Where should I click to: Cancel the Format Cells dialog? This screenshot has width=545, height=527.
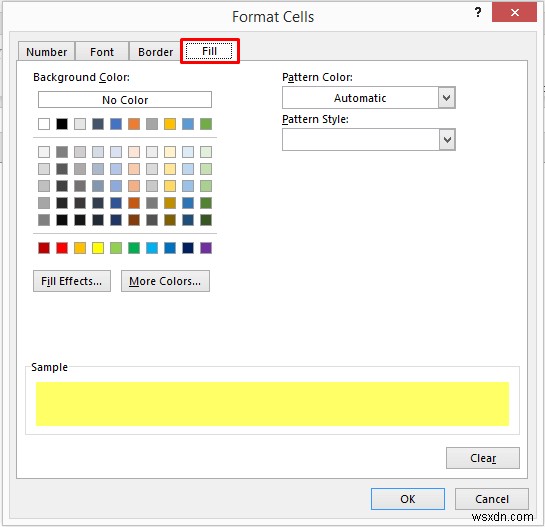point(492,499)
